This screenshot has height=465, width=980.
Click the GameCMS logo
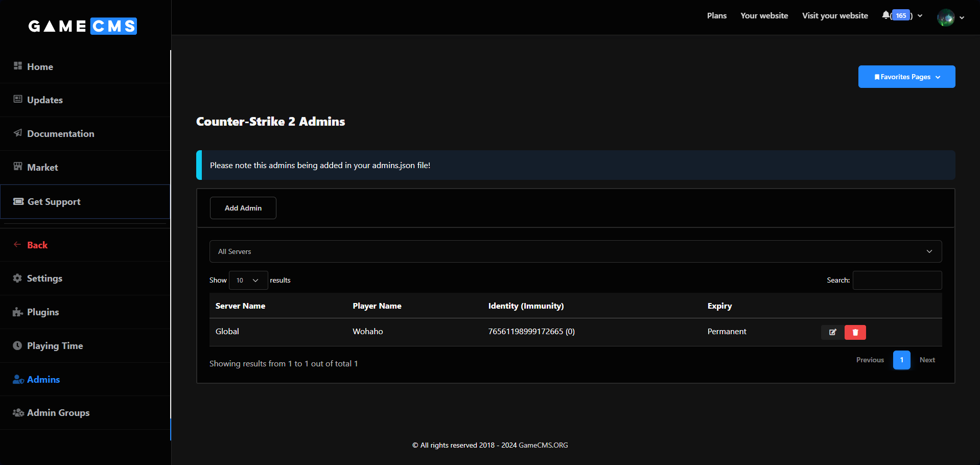point(83,26)
